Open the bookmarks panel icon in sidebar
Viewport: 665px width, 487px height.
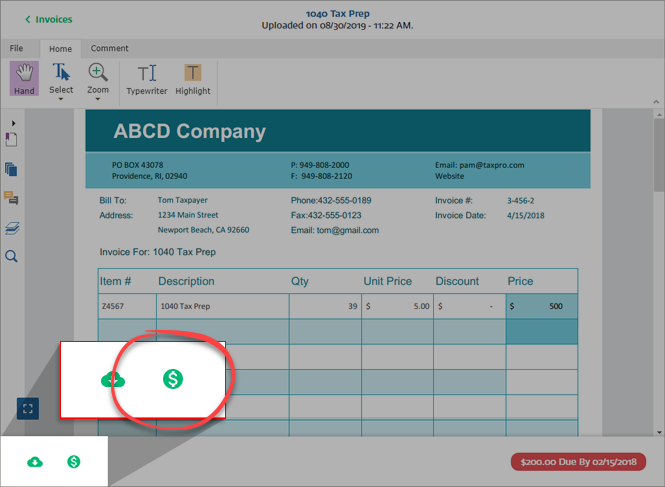[11, 140]
